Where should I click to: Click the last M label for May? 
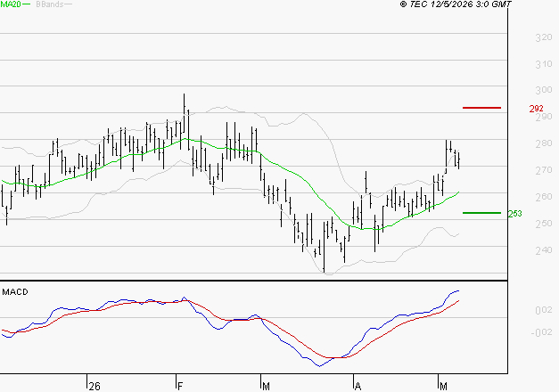point(443,387)
